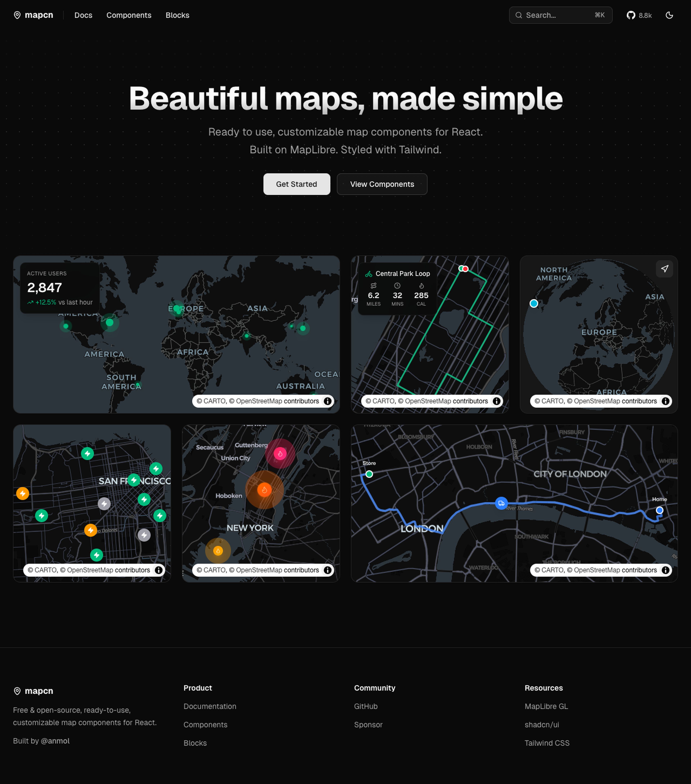
Task: Click the Get Started button
Action: [297, 184]
